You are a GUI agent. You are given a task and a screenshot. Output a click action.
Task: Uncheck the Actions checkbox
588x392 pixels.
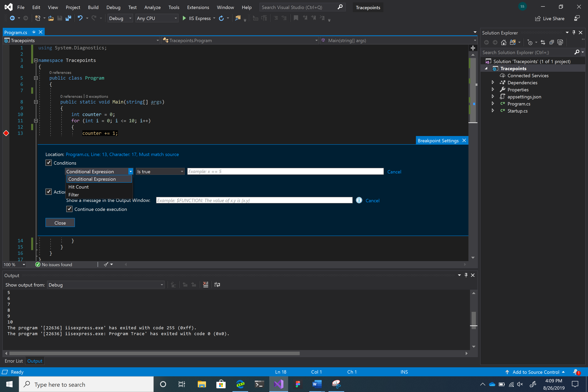click(49, 191)
